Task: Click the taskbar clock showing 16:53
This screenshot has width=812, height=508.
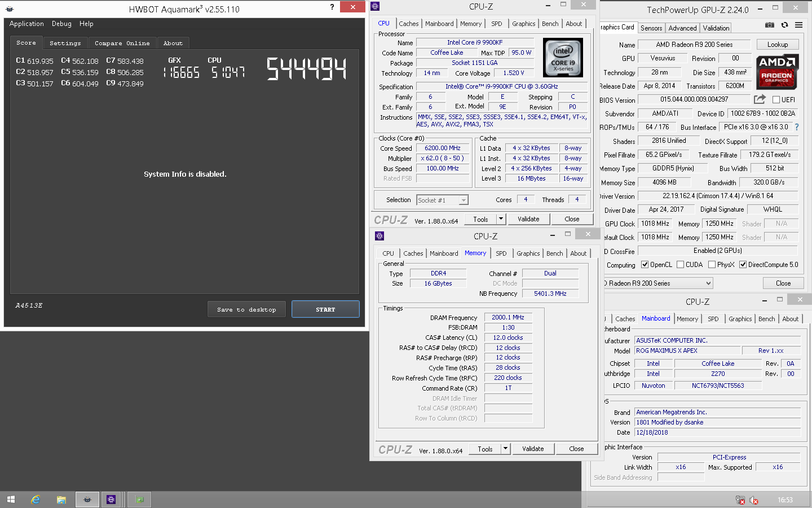Action: (785, 500)
